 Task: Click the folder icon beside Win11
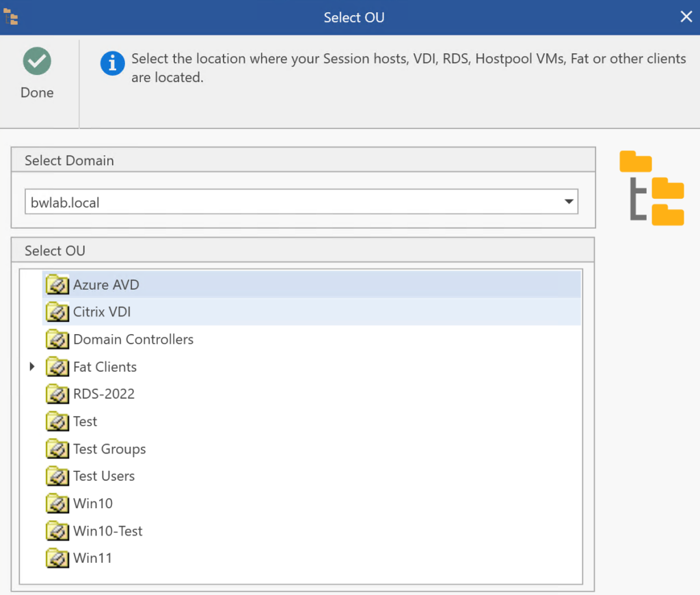[57, 557]
